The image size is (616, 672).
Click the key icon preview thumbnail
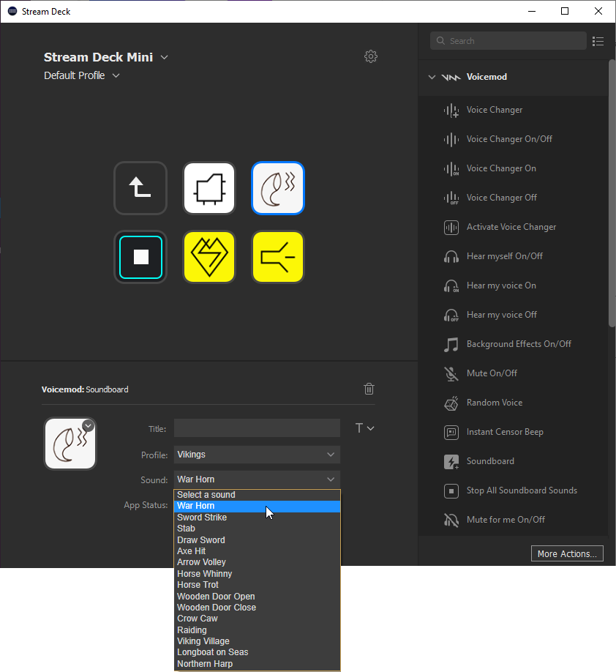click(70, 444)
